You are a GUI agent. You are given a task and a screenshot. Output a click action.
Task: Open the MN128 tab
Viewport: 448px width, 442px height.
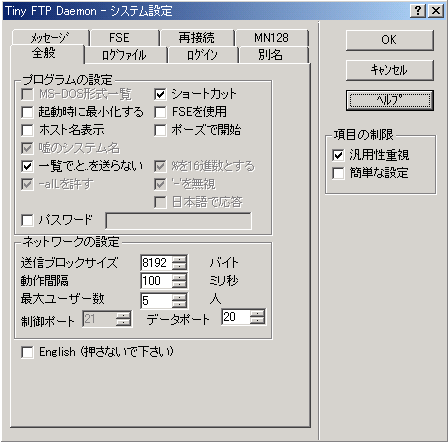(x=271, y=37)
